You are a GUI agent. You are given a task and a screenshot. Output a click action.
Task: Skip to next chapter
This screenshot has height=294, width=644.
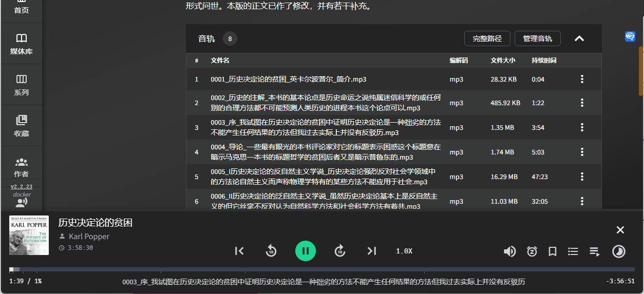[x=372, y=251]
